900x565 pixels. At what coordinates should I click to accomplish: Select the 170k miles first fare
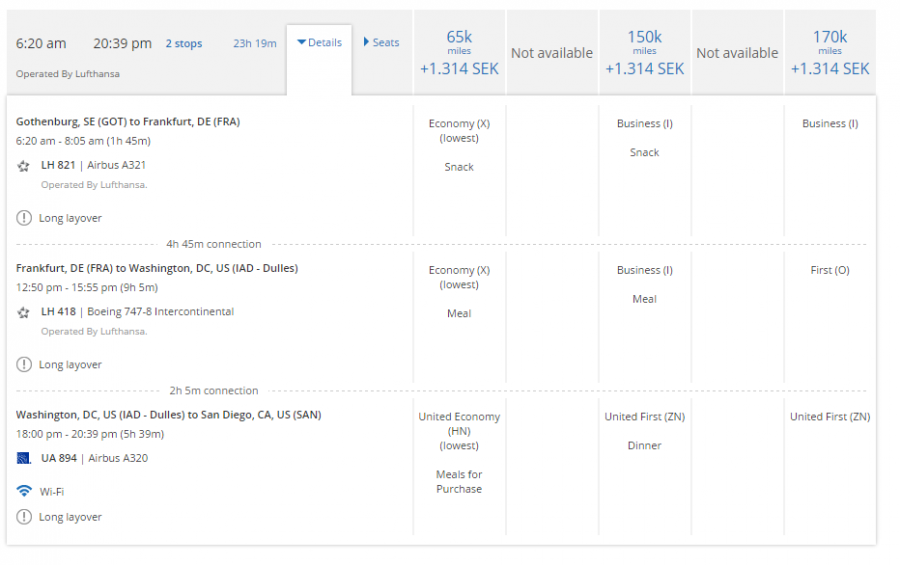[829, 53]
